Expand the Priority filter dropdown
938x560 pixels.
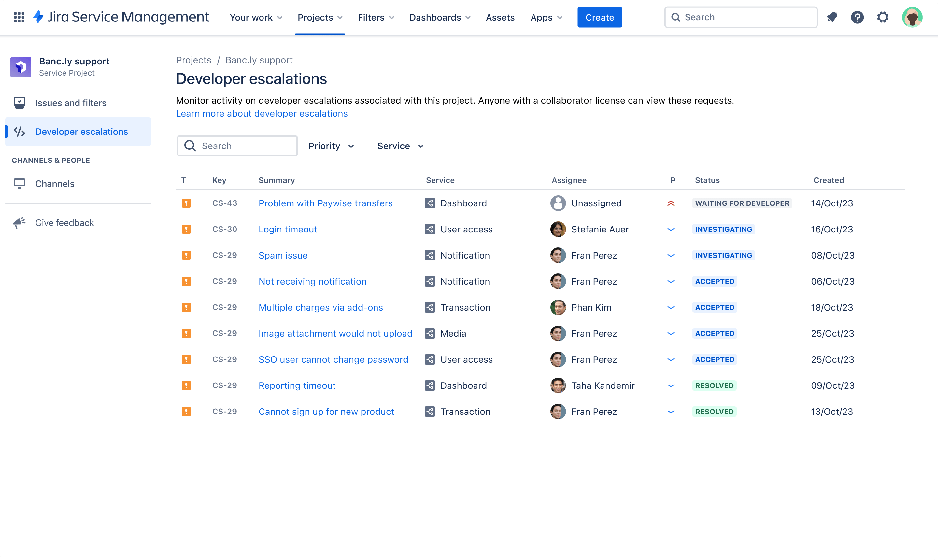pyautogui.click(x=331, y=145)
